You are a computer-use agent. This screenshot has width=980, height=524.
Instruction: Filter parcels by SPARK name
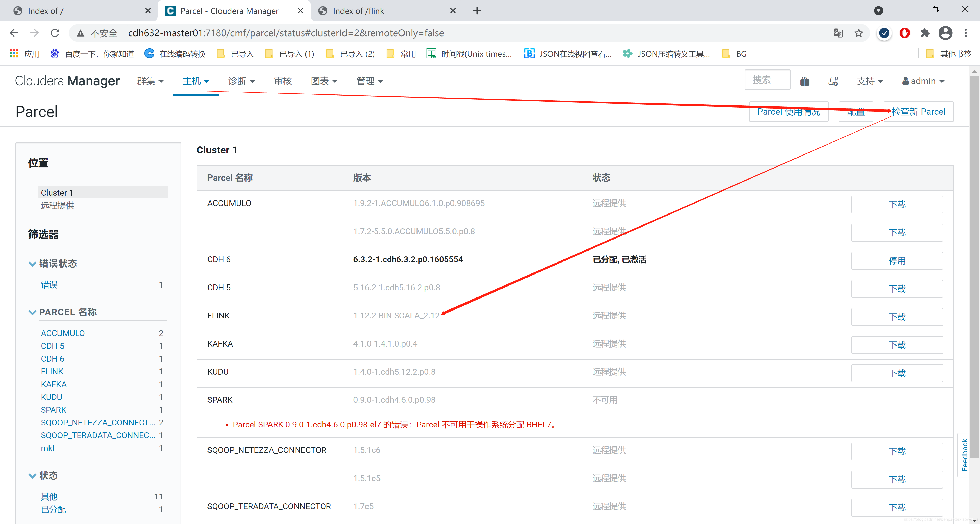click(x=54, y=410)
